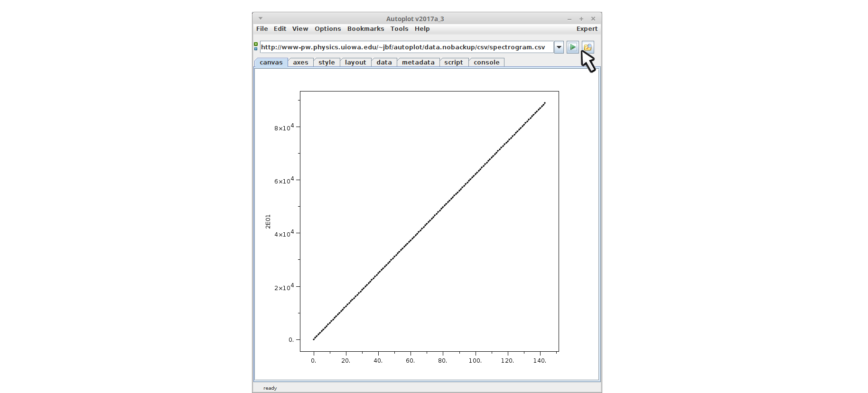
Task: Maximize the Autoplot window
Action: pyautogui.click(x=581, y=19)
